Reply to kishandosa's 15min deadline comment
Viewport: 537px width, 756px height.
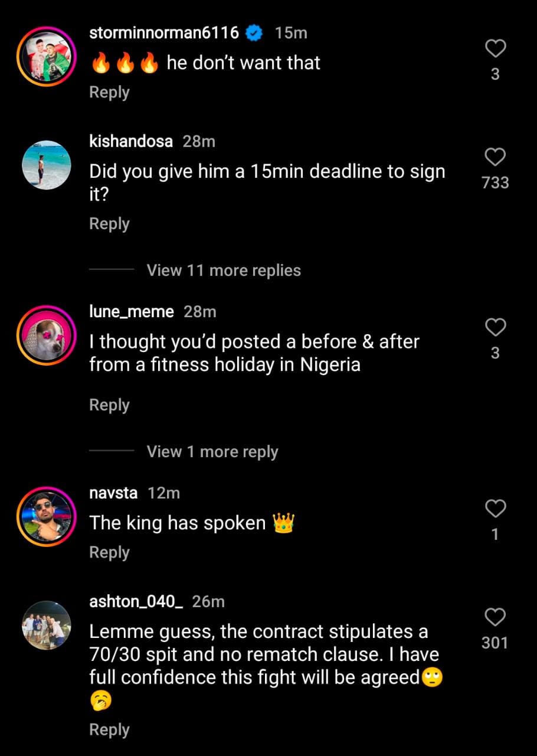point(109,224)
